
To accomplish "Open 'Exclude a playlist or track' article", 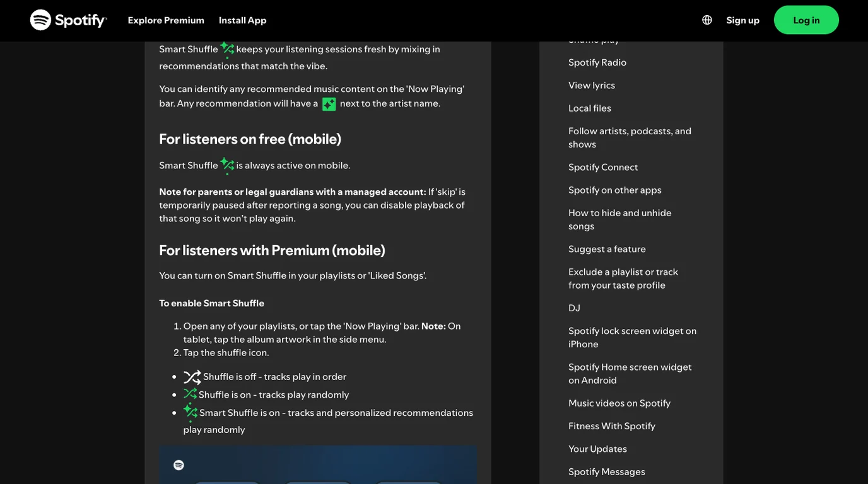I will (x=623, y=279).
